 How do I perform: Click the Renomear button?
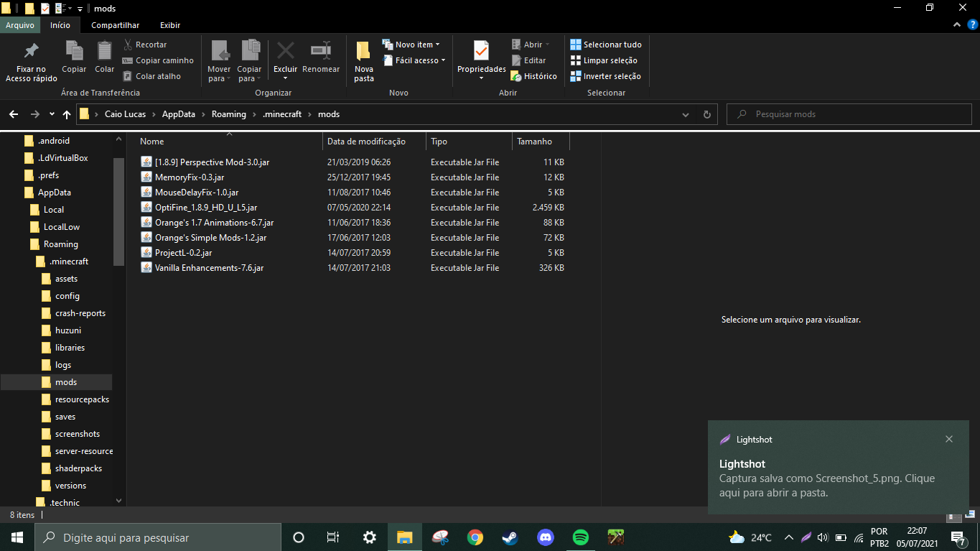[x=321, y=57]
